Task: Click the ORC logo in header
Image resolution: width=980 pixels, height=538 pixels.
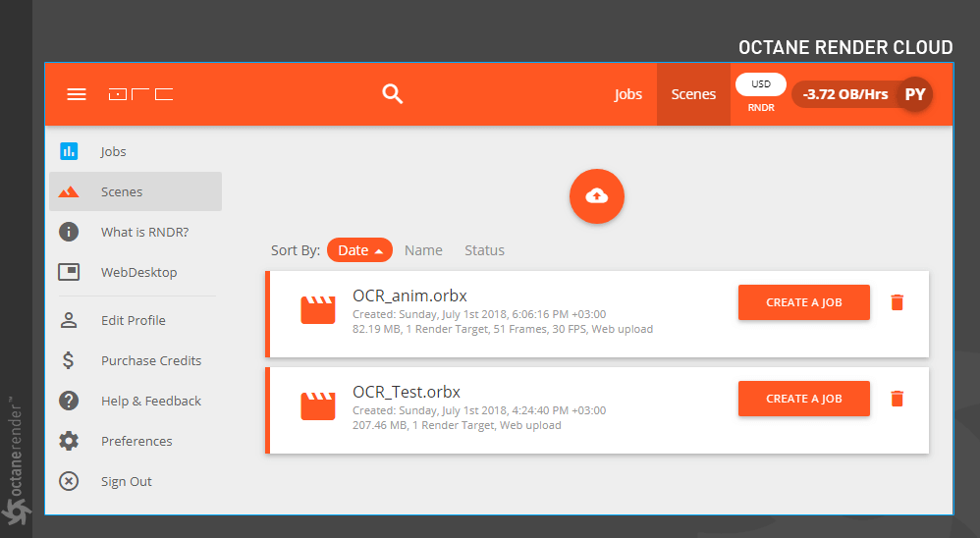Action: coord(140,94)
